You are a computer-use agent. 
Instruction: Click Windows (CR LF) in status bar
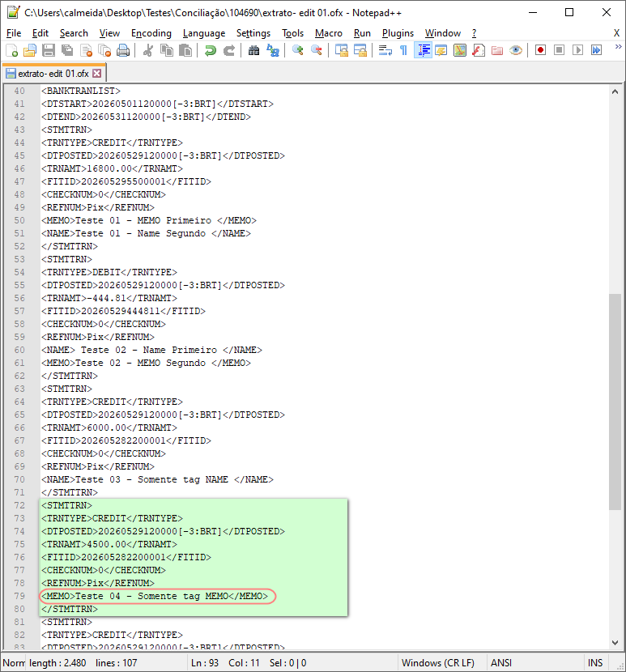pyautogui.click(x=438, y=662)
